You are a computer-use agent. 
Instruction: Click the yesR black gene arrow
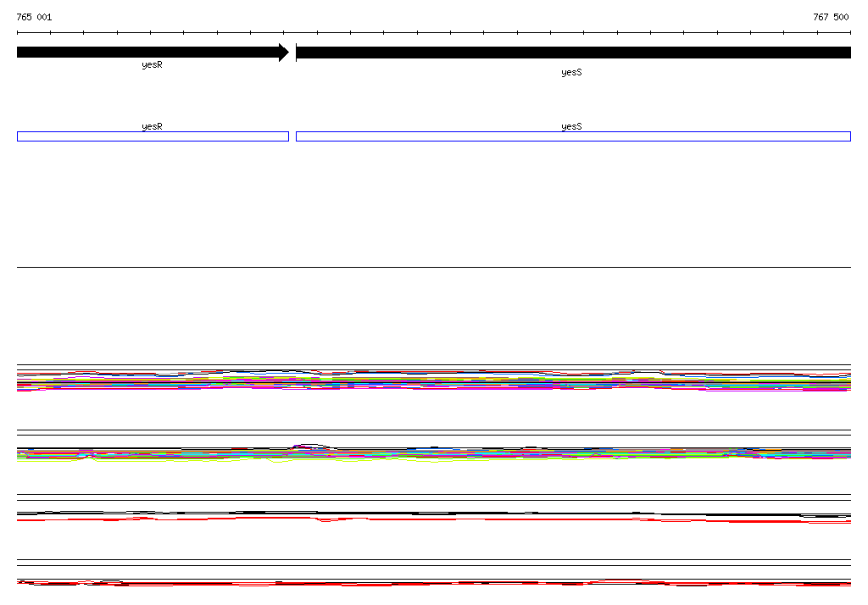tap(153, 53)
